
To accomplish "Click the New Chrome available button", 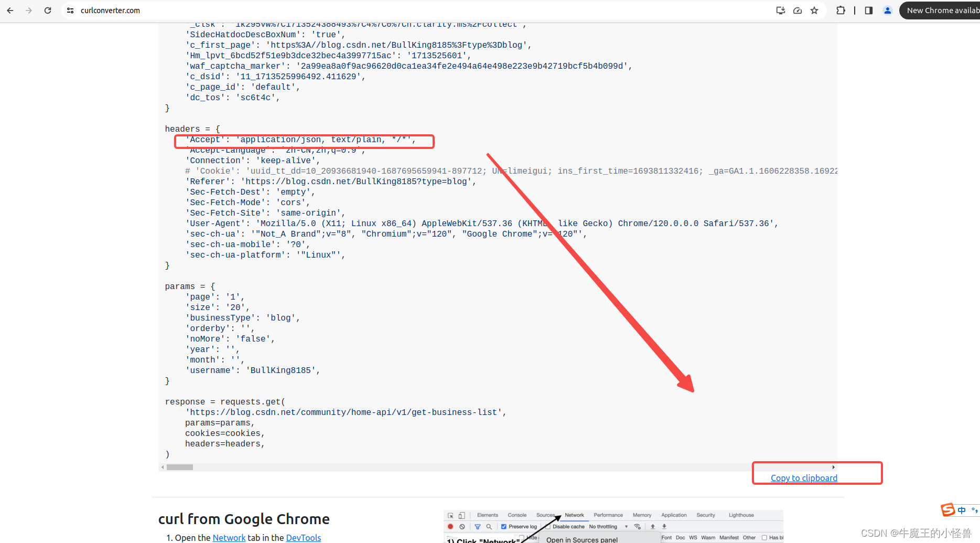I will 940,10.
